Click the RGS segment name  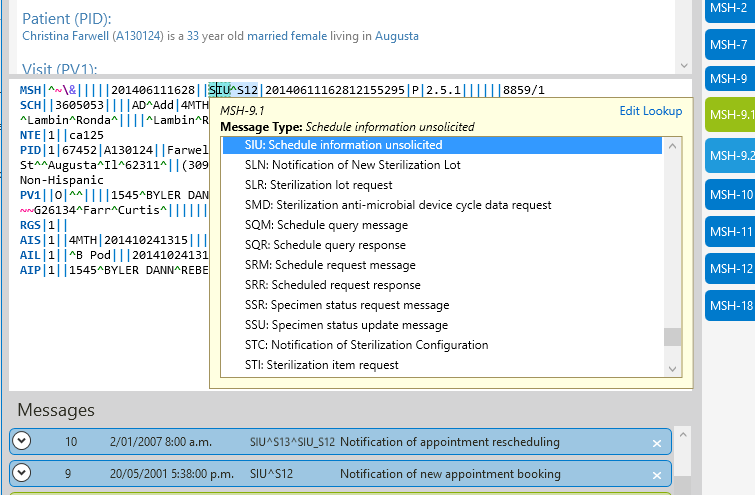[30, 225]
